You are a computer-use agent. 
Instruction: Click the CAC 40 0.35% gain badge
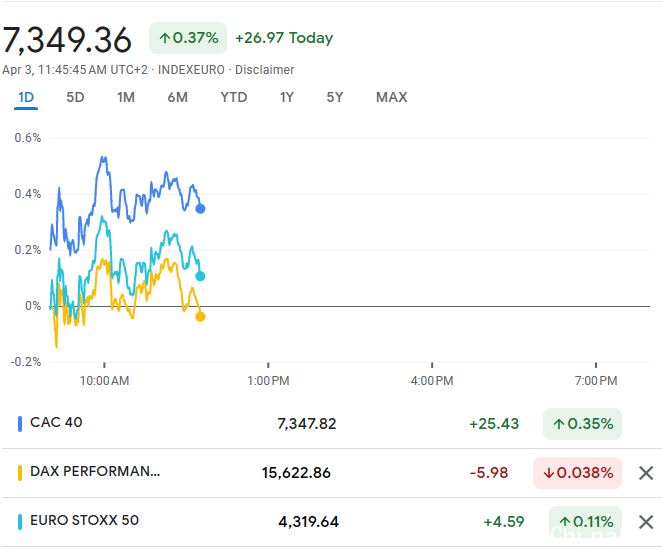point(582,424)
